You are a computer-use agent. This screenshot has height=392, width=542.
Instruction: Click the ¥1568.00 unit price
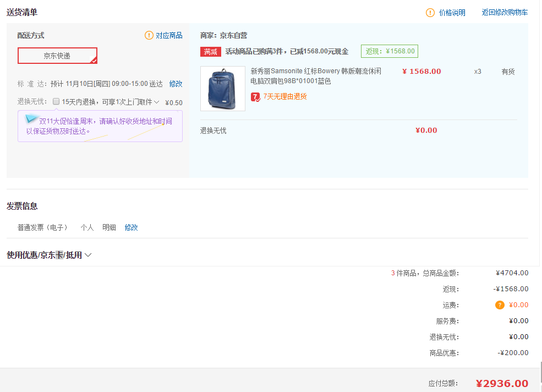coord(421,71)
